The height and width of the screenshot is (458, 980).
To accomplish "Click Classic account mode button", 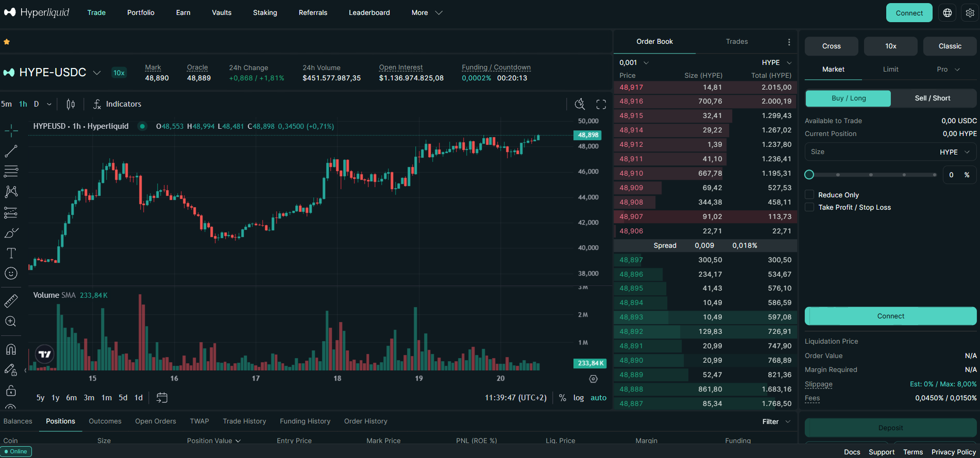I will (950, 46).
